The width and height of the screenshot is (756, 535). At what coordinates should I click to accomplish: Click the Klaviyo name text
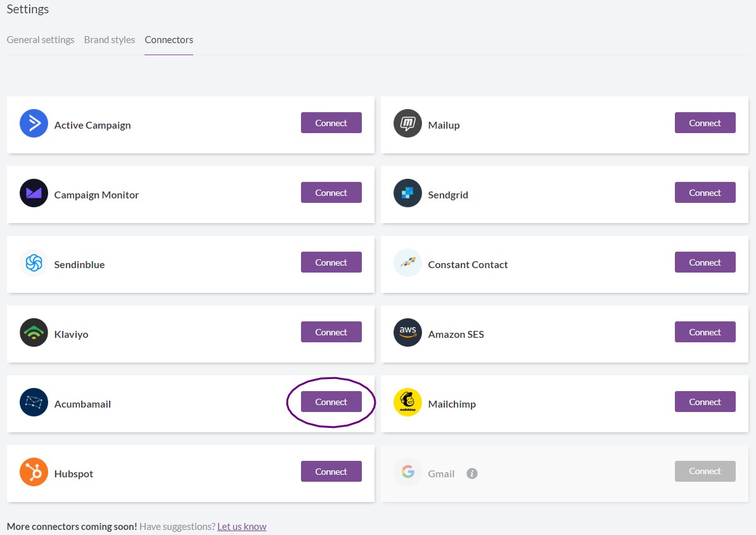[72, 334]
